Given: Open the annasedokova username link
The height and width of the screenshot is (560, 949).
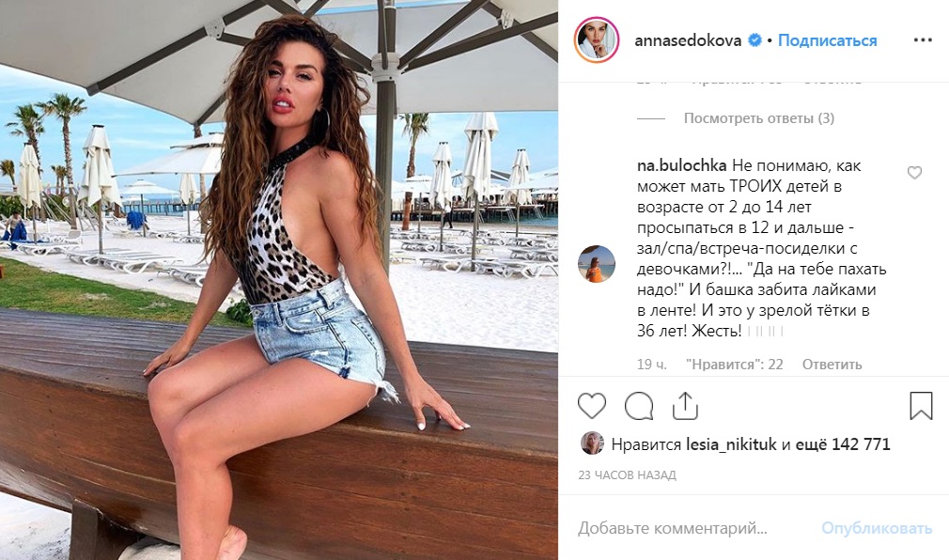Looking at the screenshot, I should coord(688,40).
